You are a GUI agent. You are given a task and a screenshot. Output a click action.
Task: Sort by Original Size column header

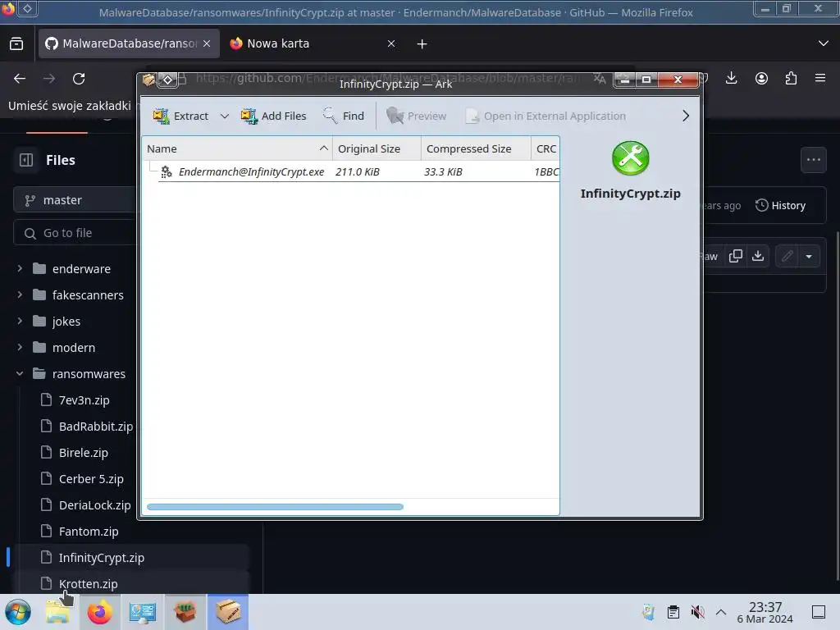click(377, 149)
